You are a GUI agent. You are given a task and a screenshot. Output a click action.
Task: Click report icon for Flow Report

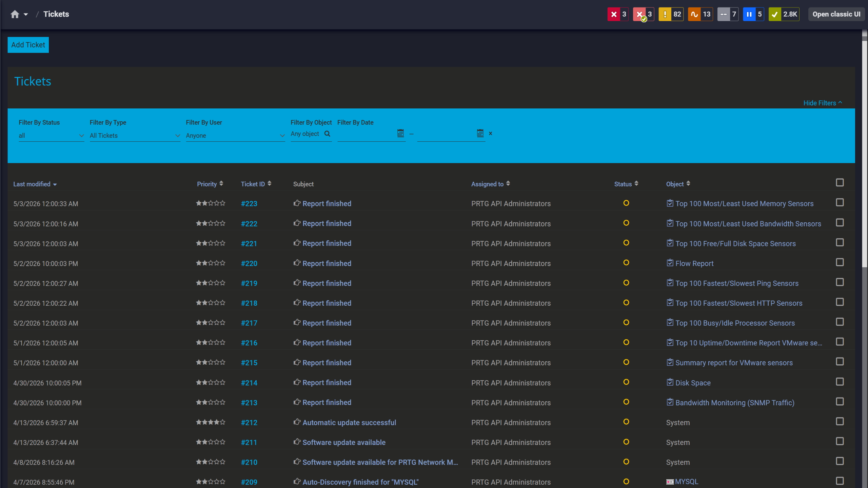[x=670, y=263]
